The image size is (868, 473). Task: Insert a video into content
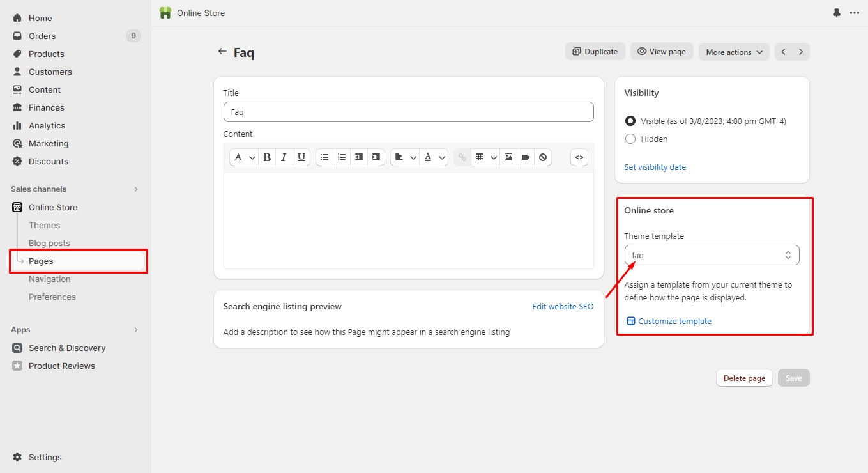pyautogui.click(x=526, y=157)
